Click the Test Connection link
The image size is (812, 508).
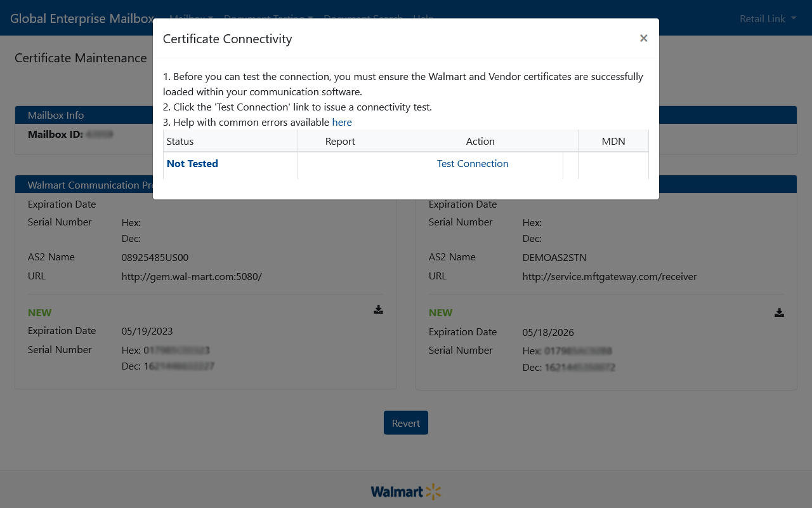coord(473,163)
